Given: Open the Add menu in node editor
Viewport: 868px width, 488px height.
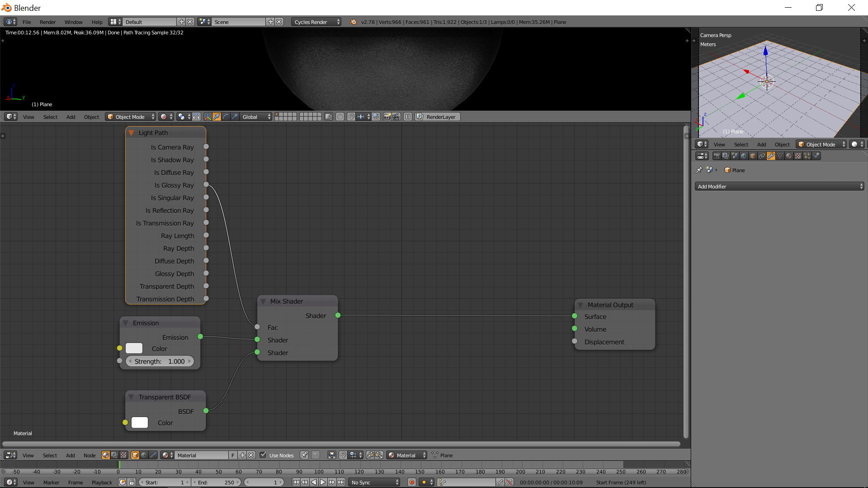Looking at the screenshot, I should click(70, 455).
